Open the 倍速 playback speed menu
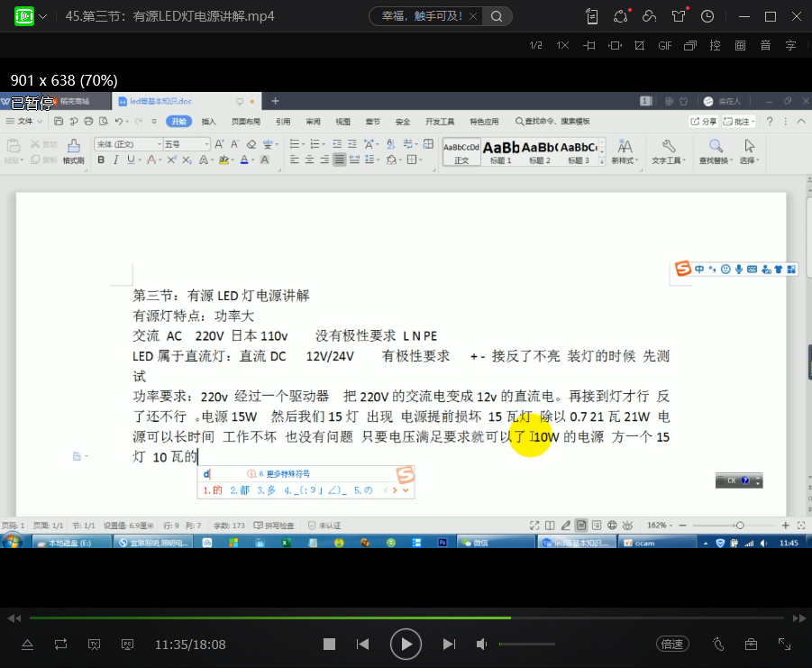Screen dimensions: 812x668 coord(672,644)
